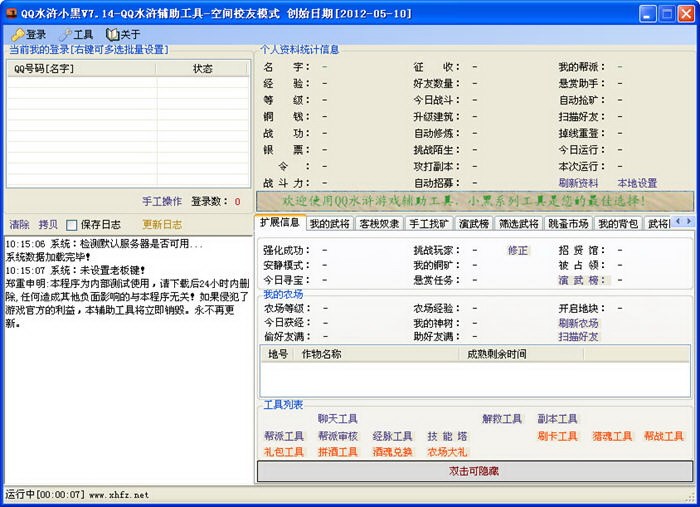Launch the 聊天工具 chat tool
The height and width of the screenshot is (507, 700).
(x=337, y=419)
